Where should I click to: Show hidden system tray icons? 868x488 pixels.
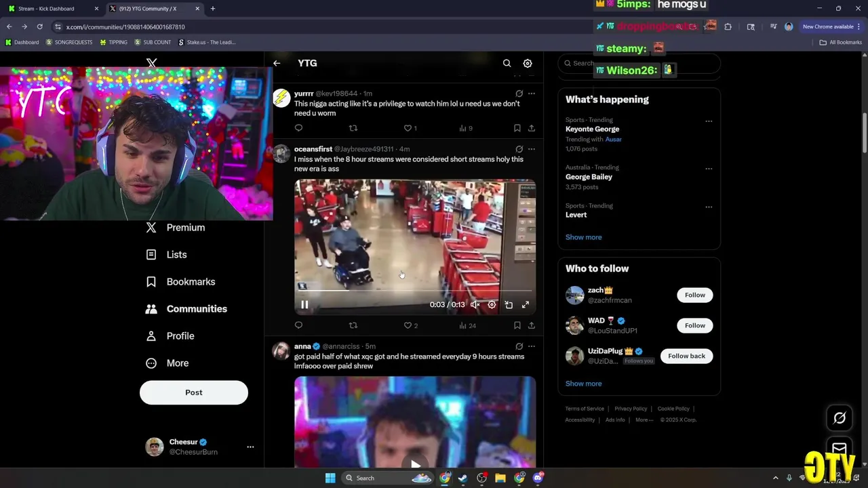[776, 478]
